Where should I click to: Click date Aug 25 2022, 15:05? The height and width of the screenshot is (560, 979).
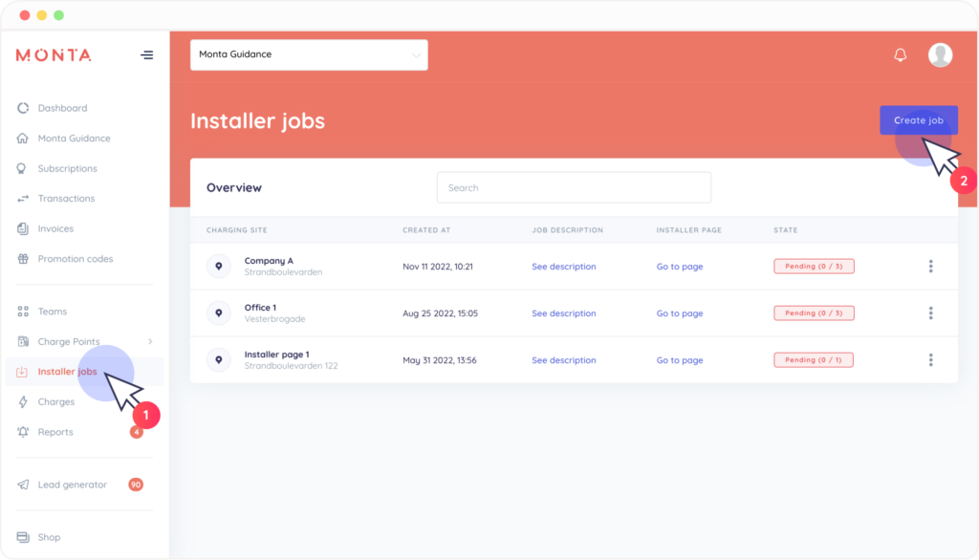440,312
